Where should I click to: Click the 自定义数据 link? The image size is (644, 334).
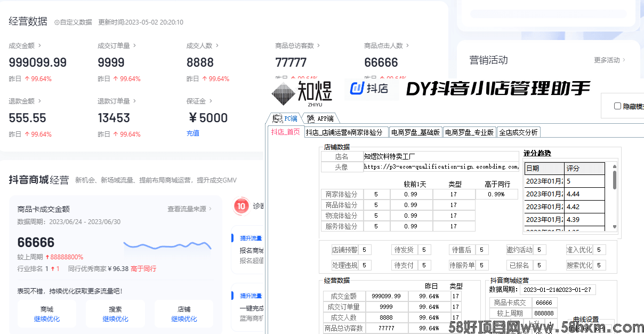73,22
